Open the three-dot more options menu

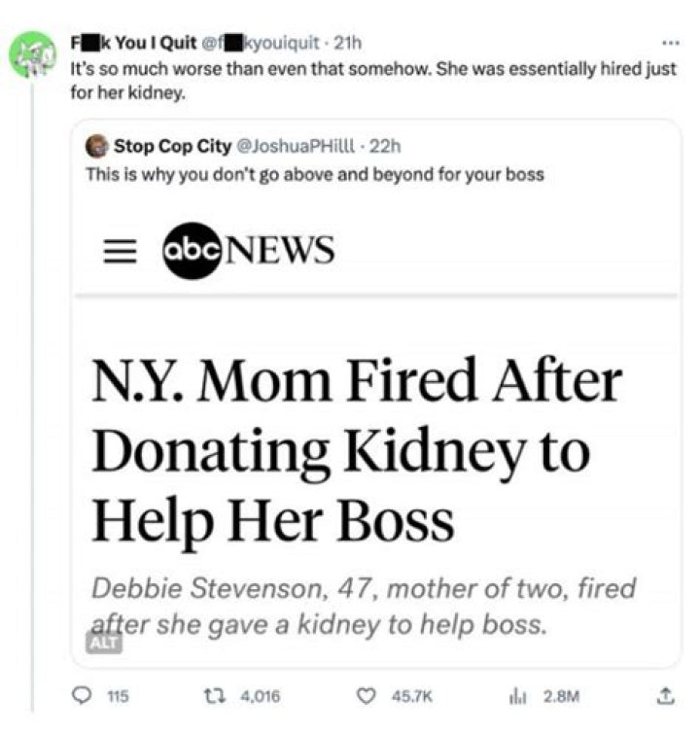tap(671, 43)
